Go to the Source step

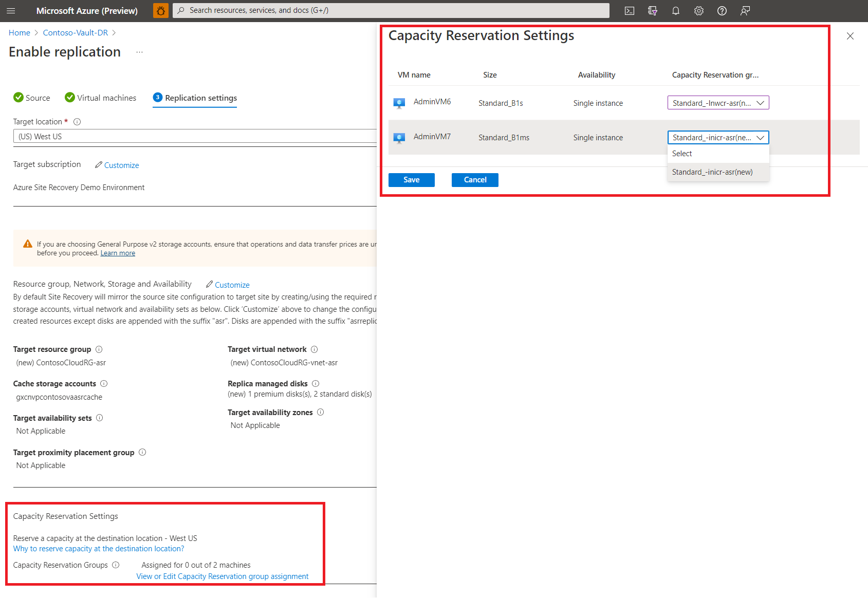click(x=31, y=98)
